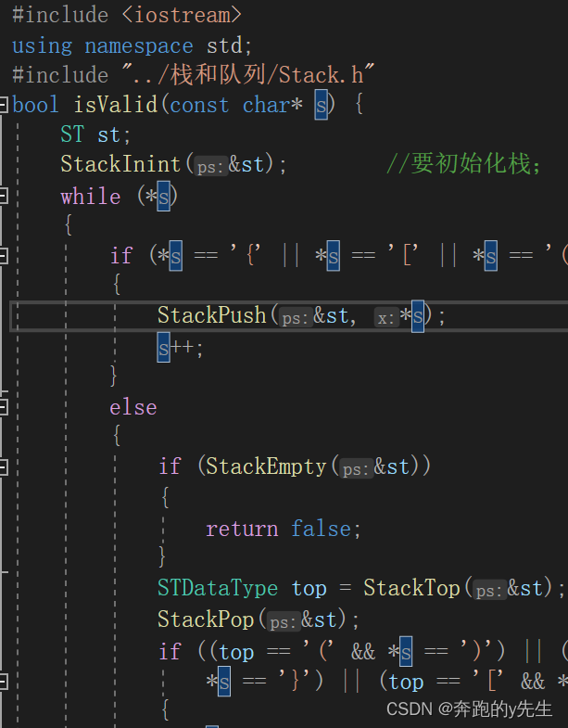
Task: Click the STDataType type name
Action: (x=218, y=588)
